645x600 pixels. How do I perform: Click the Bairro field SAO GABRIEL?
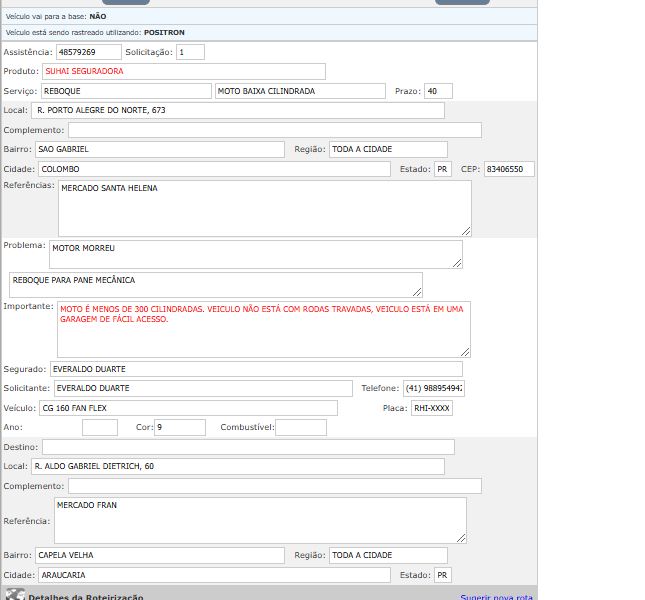point(160,149)
